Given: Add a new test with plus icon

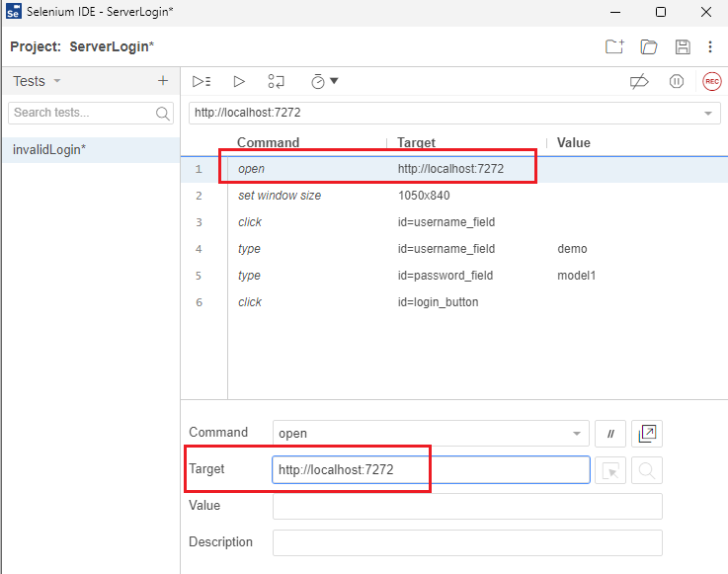Looking at the screenshot, I should tap(163, 81).
